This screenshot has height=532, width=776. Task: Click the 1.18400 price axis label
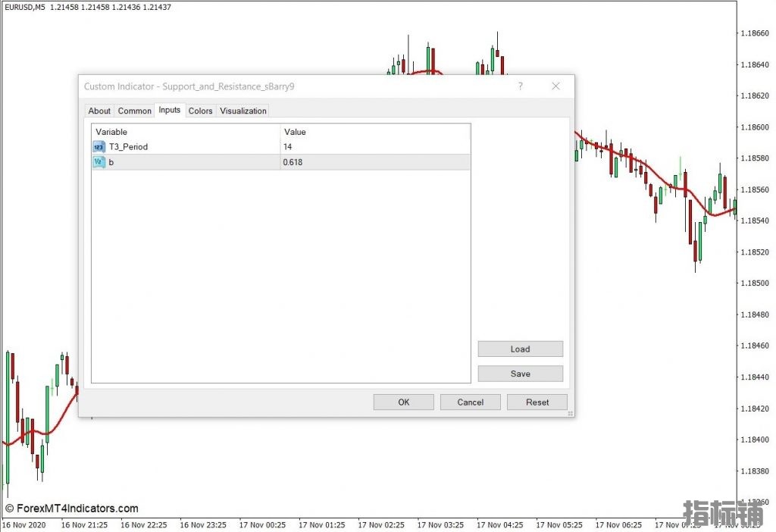tap(755, 440)
